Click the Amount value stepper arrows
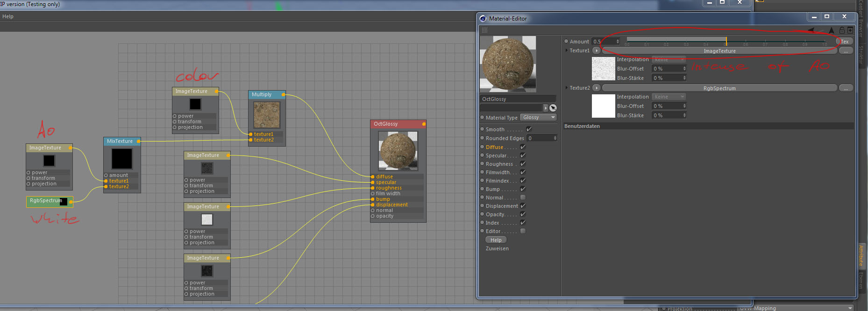Screen dimensions: 868x311 click(x=618, y=42)
